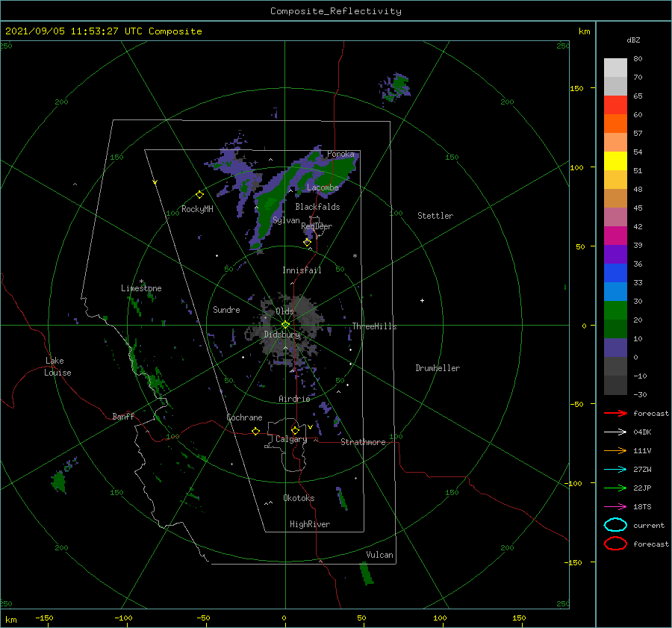Click the Ponoka city label
Image resolution: width=672 pixels, height=628 pixels.
340,154
